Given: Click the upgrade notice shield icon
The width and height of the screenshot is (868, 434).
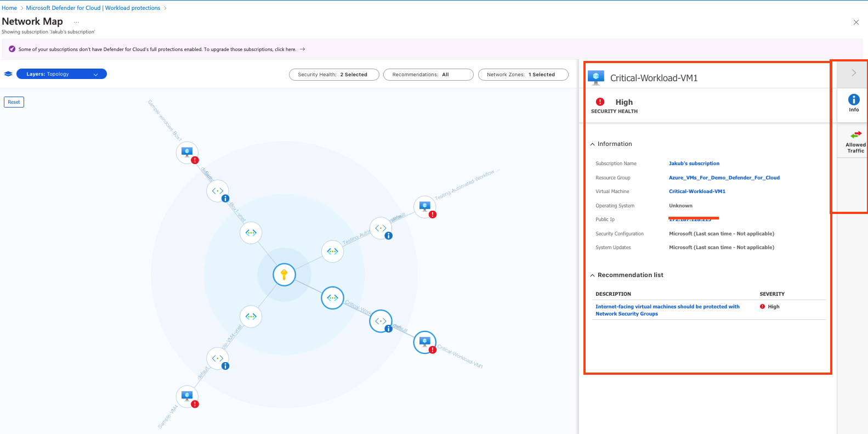Looking at the screenshot, I should [12, 49].
